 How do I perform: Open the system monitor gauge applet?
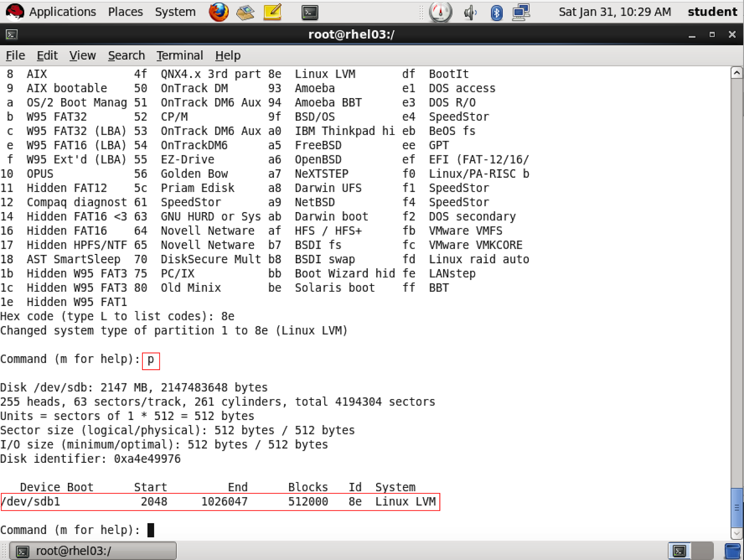(440, 12)
